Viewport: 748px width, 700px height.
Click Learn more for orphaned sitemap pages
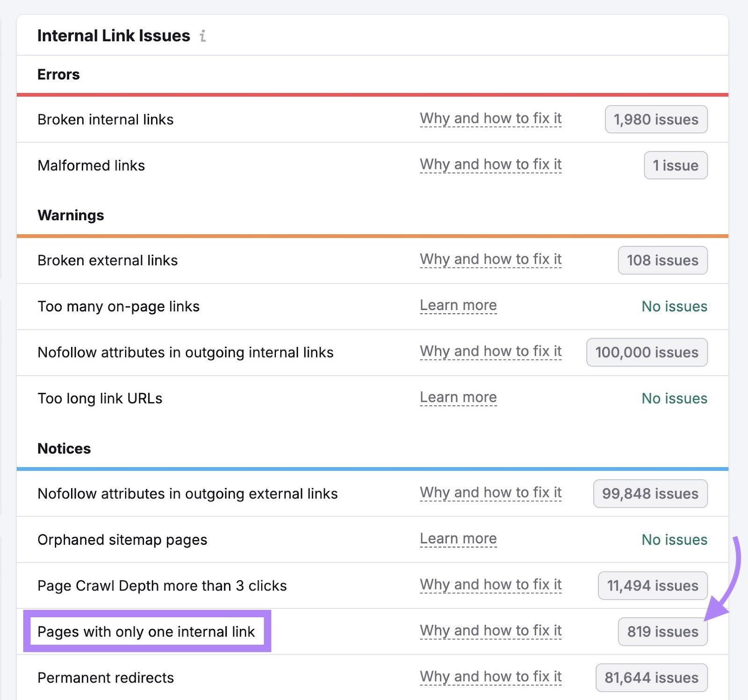[458, 539]
